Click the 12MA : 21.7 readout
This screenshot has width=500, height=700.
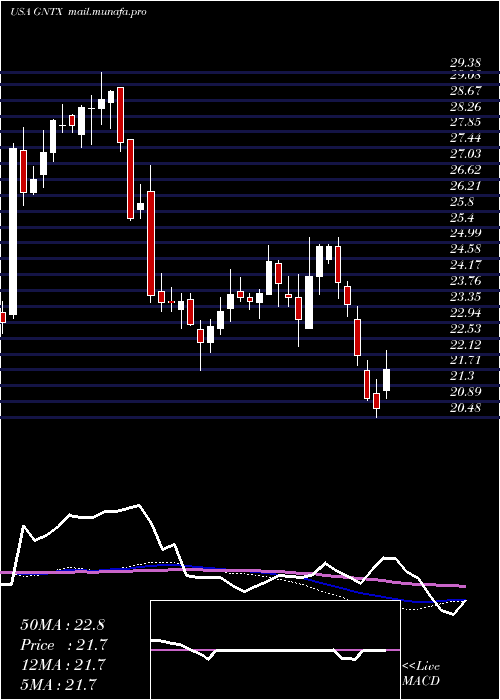pyautogui.click(x=62, y=665)
